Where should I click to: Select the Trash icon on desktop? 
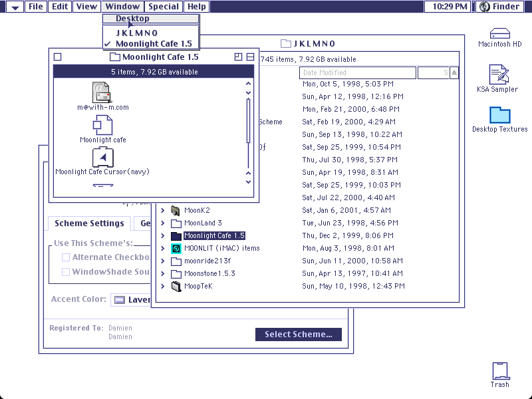pyautogui.click(x=501, y=371)
